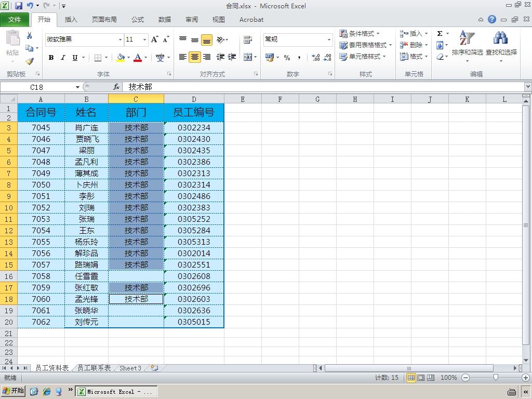Click the Windows 开始 Start button
The image size is (532, 399).
[13, 391]
